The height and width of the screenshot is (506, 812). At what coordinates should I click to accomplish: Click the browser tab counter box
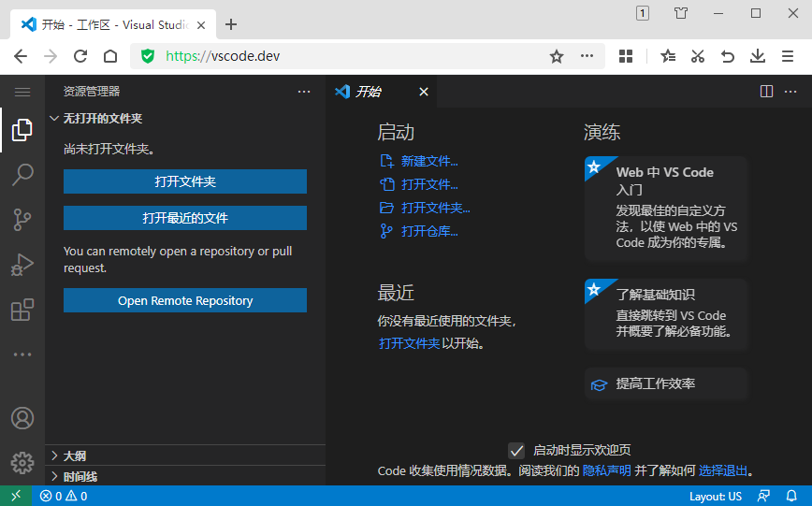[642, 13]
